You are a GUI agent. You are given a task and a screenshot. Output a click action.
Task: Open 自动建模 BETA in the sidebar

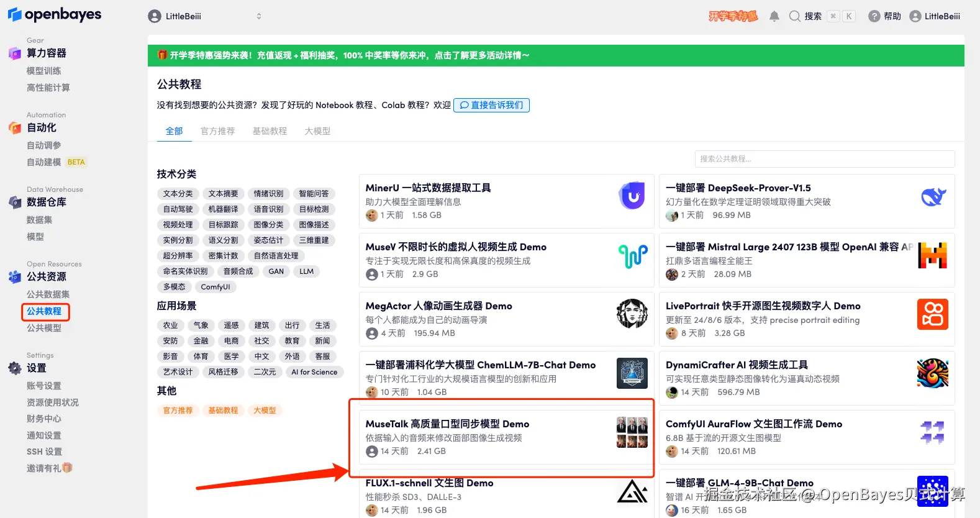tap(57, 162)
